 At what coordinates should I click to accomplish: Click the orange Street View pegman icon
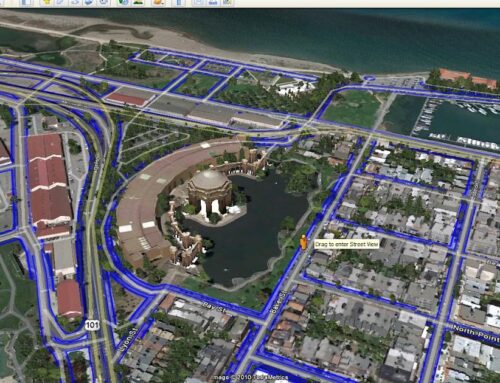point(303,242)
